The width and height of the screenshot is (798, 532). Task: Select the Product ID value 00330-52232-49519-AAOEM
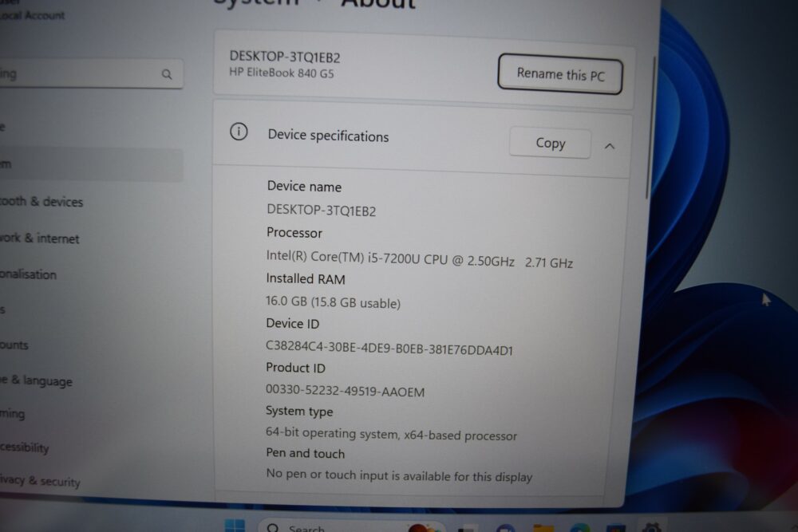click(345, 391)
